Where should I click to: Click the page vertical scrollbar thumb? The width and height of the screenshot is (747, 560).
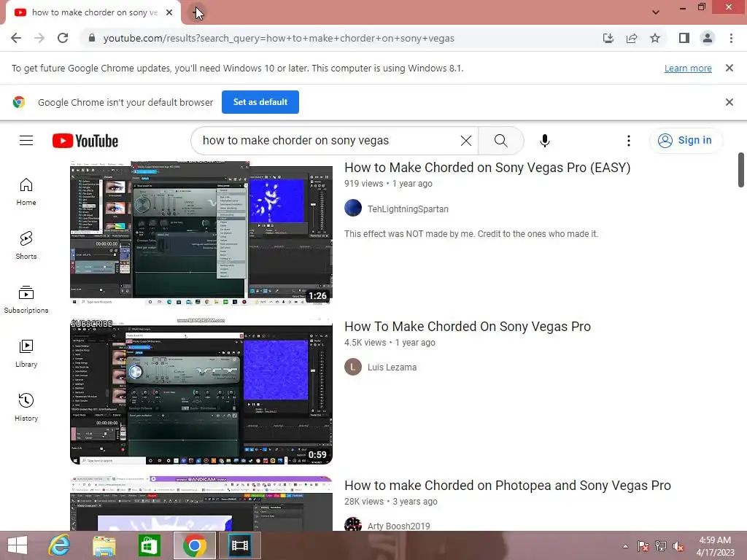(x=741, y=170)
